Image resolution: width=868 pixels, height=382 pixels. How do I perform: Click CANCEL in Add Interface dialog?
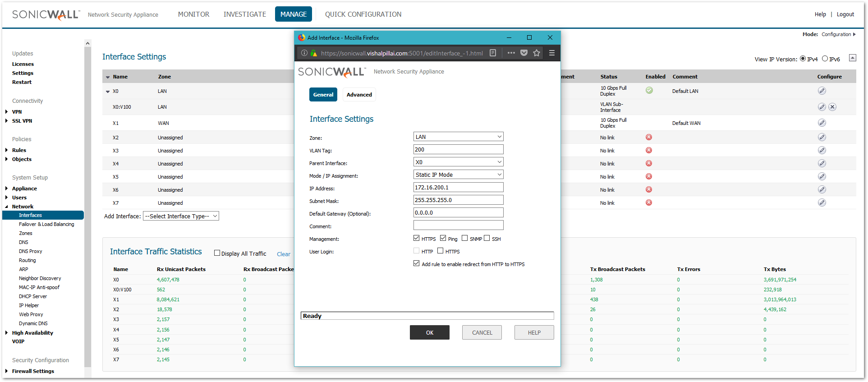482,332
